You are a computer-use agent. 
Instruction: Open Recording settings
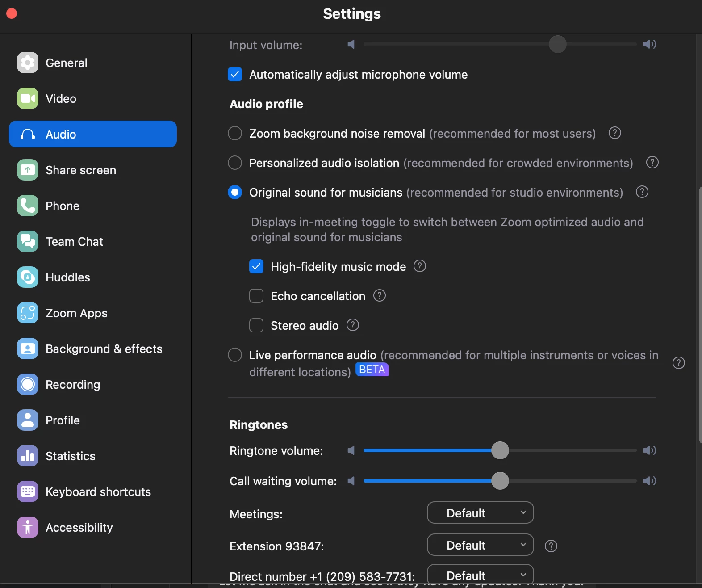93,384
